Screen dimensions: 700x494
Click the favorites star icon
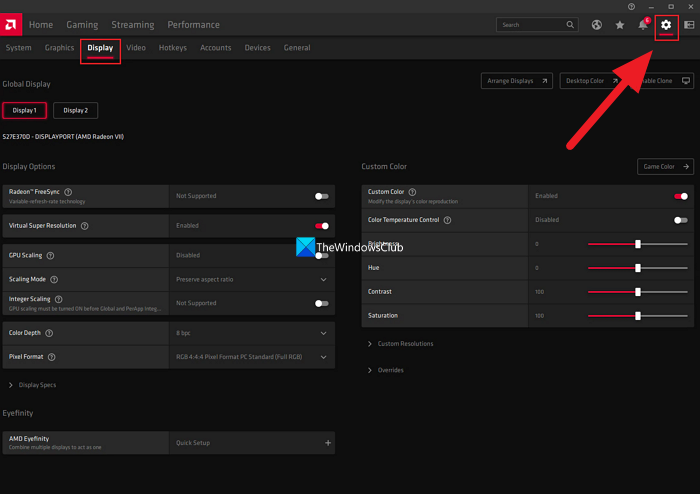(x=620, y=25)
